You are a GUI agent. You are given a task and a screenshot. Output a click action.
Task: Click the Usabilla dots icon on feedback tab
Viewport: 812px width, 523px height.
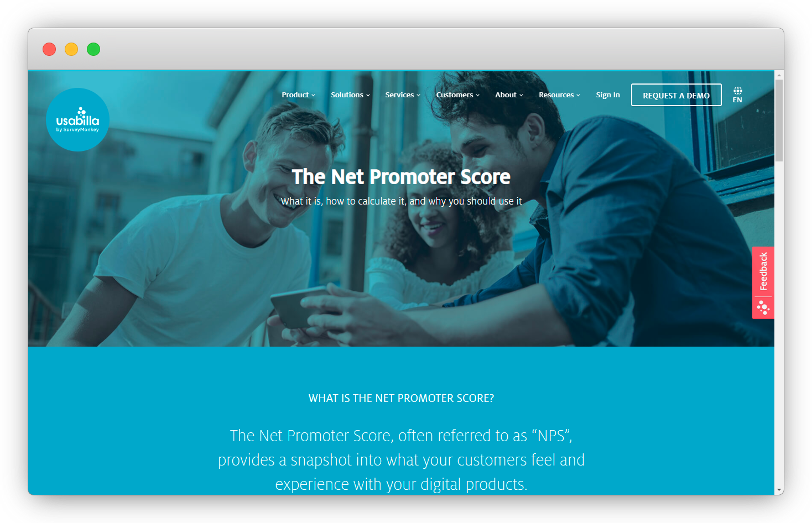pos(763,308)
